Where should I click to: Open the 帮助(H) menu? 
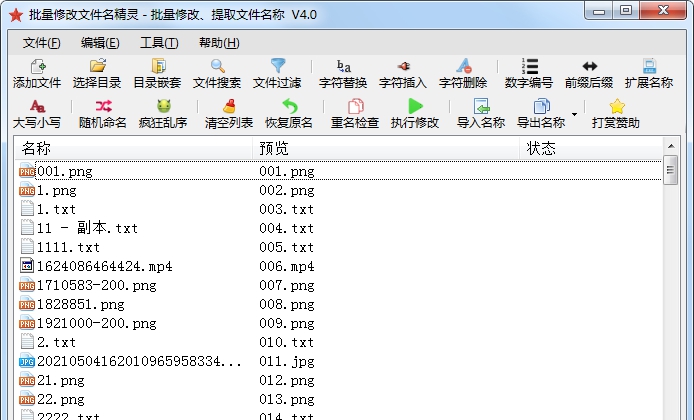coord(219,43)
